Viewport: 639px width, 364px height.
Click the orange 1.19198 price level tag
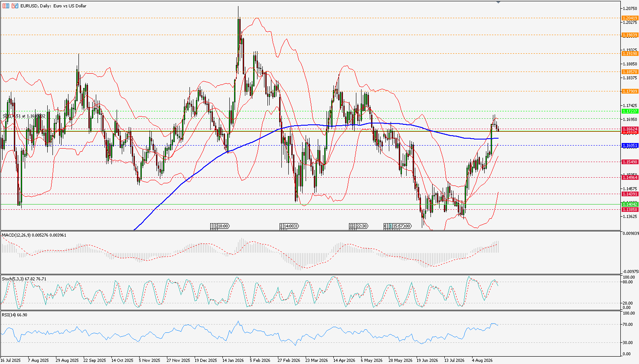[629, 53]
